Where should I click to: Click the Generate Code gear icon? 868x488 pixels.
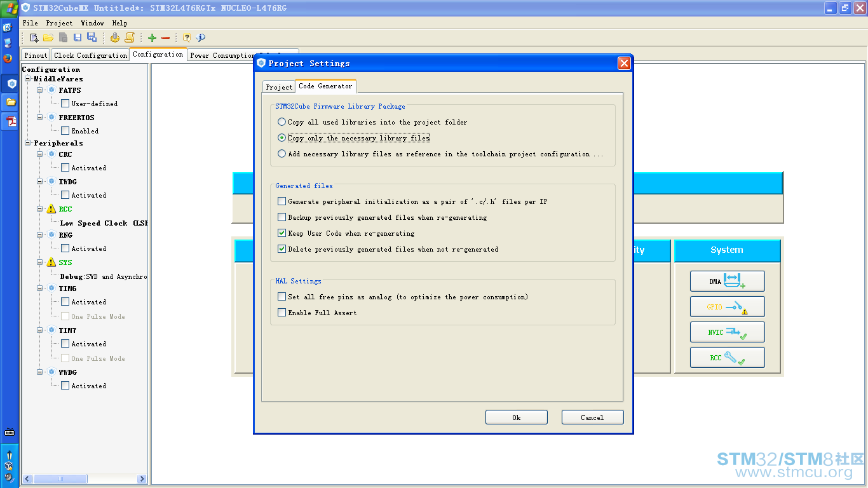[115, 37]
